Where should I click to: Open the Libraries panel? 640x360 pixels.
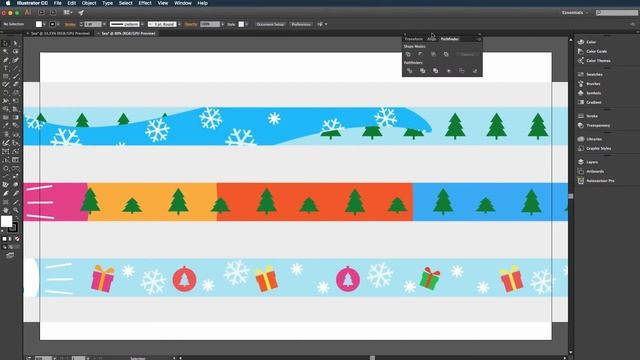(x=590, y=139)
